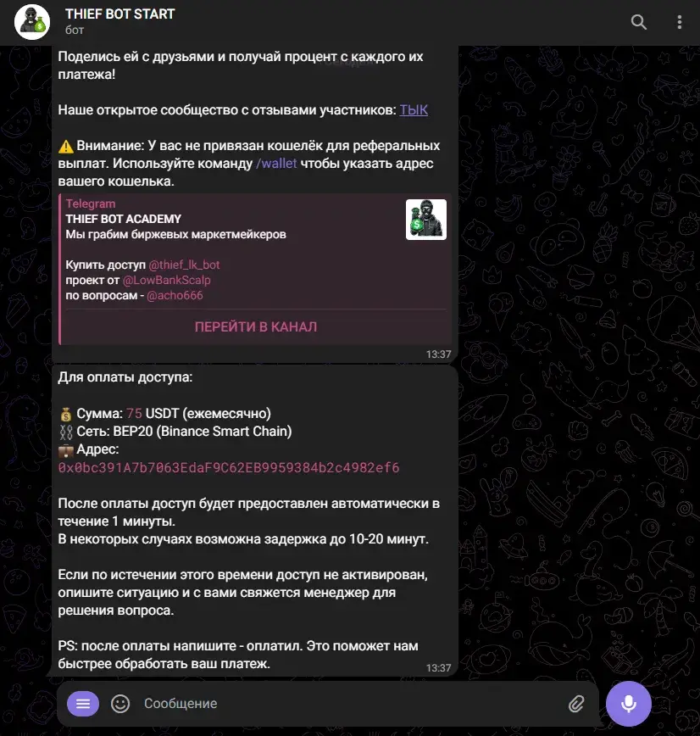This screenshot has width=700, height=736.
Task: Start voice message with microphone button
Action: pos(628,703)
